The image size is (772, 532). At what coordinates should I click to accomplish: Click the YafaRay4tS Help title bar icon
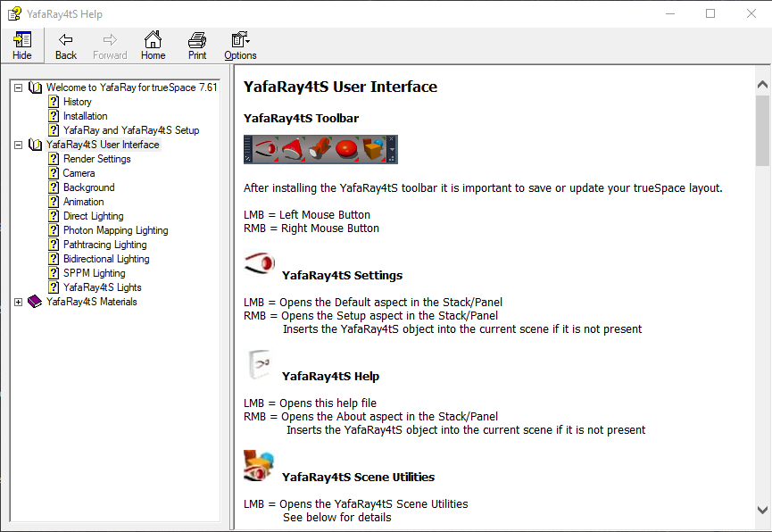coord(15,13)
